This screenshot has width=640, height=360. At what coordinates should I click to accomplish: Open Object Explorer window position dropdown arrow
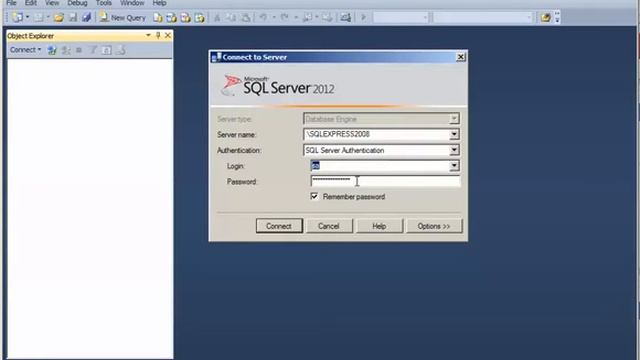coord(148,36)
